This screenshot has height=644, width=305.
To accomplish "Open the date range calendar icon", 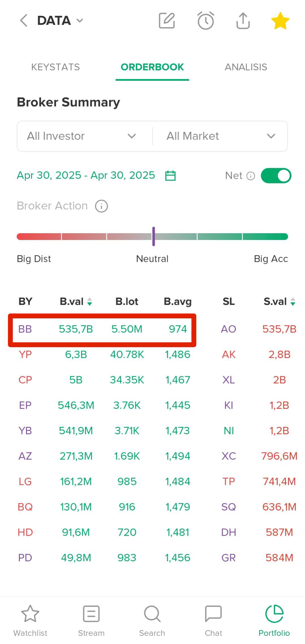I will coord(170,175).
